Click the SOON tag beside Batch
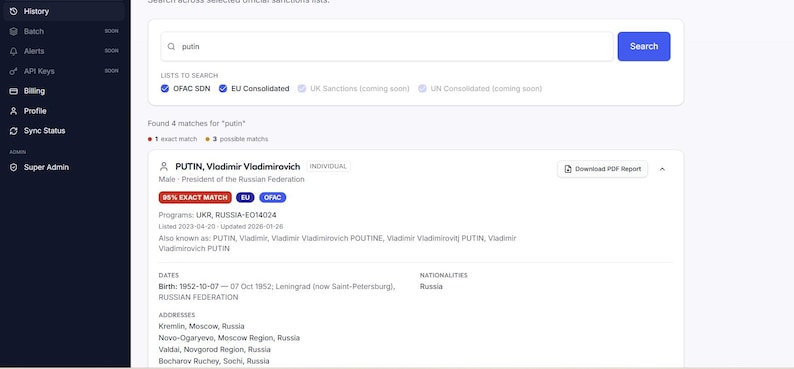Screen dimensions: 794x369 [111, 31]
